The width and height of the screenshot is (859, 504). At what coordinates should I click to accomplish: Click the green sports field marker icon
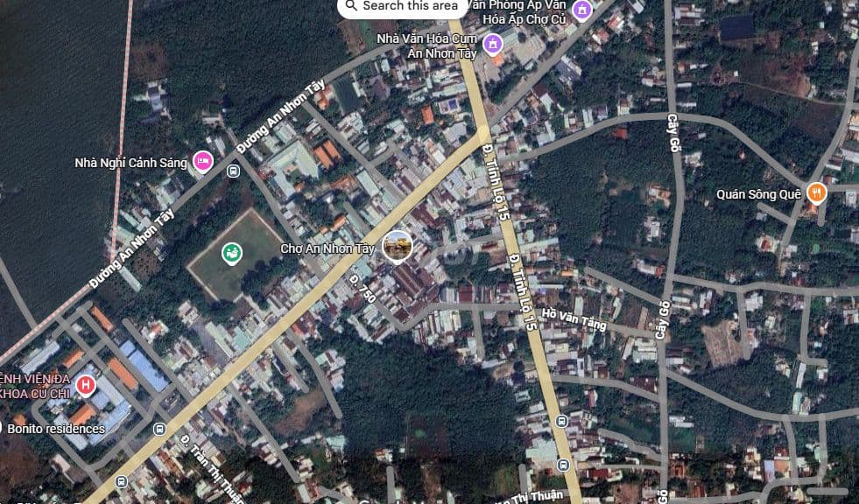pyautogui.click(x=231, y=254)
